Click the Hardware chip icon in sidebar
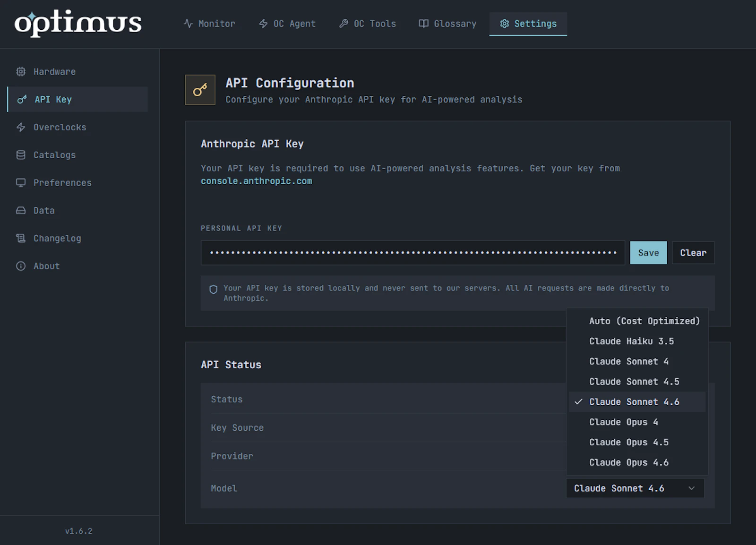Image resolution: width=756 pixels, height=545 pixels. pos(21,72)
